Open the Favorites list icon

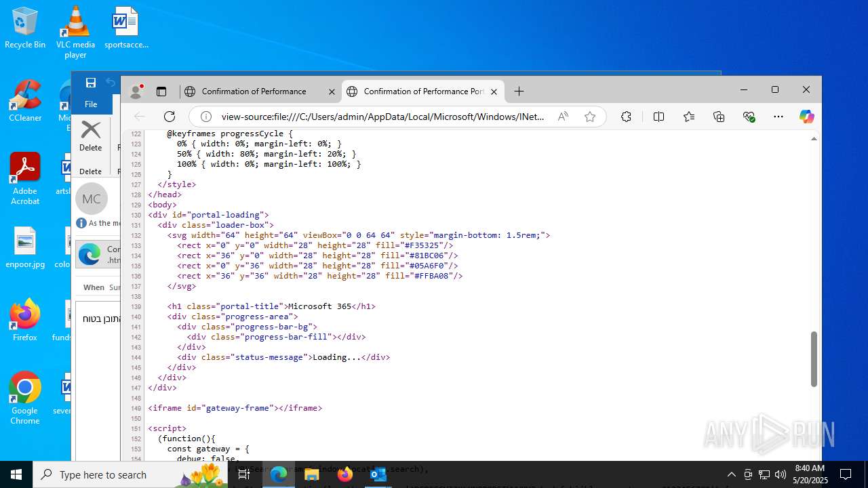689,117
